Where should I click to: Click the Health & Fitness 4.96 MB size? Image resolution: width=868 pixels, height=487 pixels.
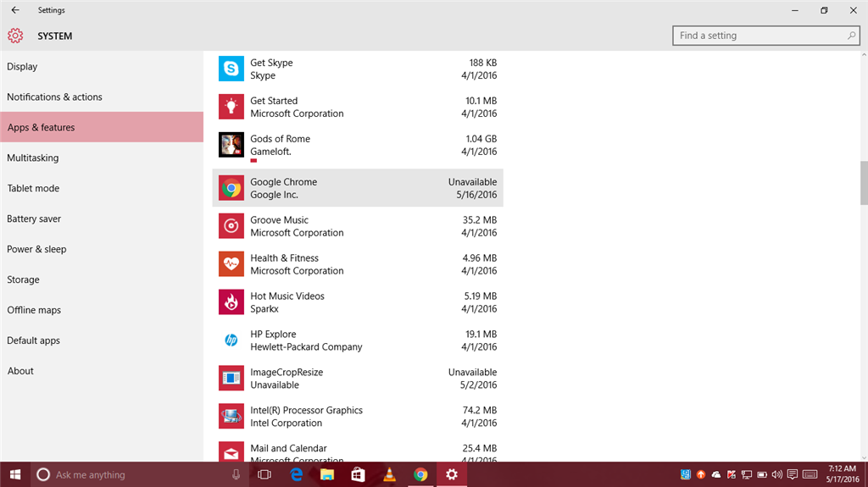480,257
